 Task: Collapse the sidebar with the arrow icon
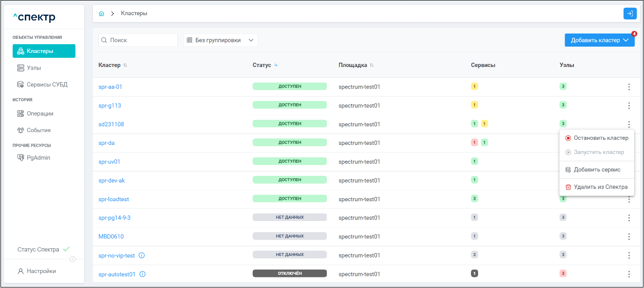[72, 259]
